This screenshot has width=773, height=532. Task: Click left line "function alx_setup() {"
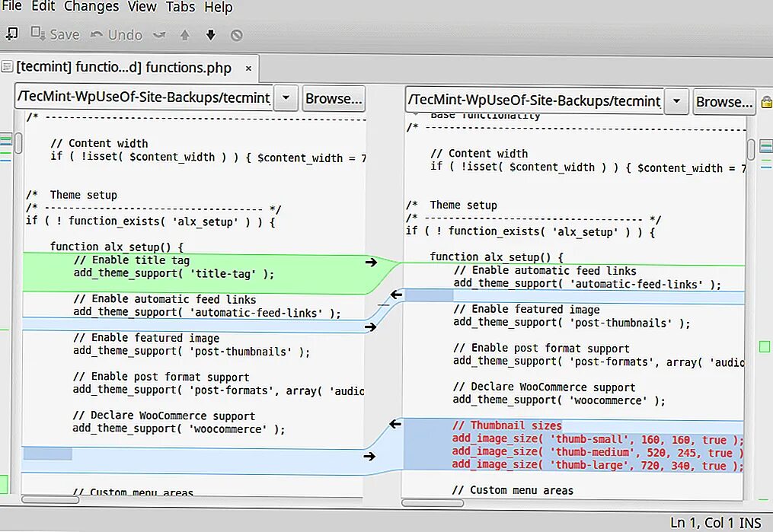(x=117, y=247)
